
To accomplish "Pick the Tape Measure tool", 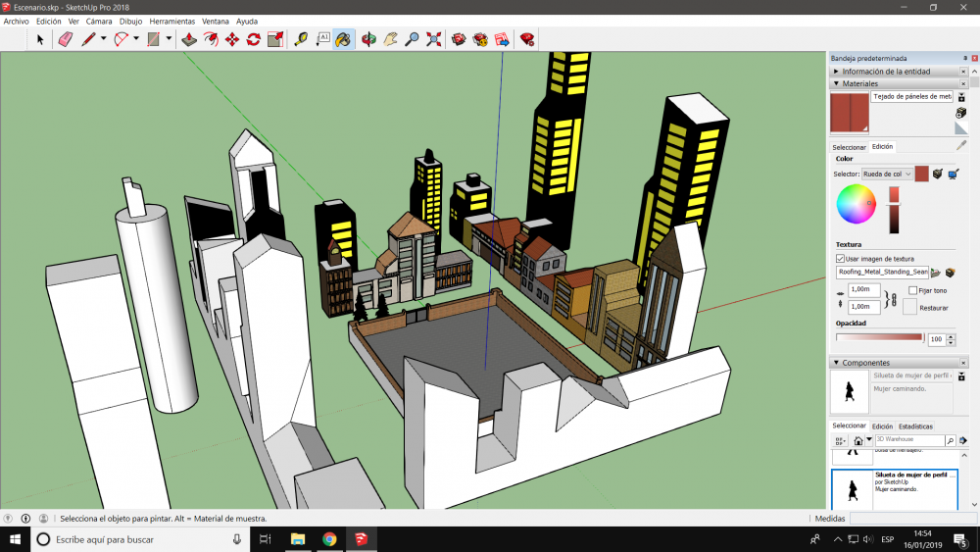I will (301, 39).
